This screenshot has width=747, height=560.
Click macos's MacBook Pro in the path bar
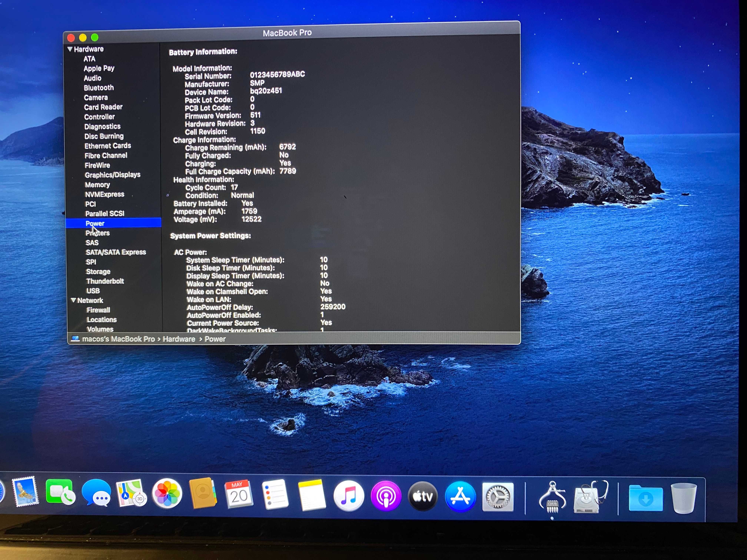pos(118,339)
